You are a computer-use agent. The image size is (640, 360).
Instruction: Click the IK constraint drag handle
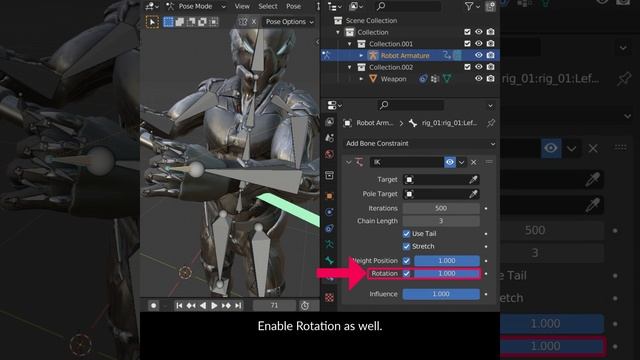pyautogui.click(x=489, y=162)
